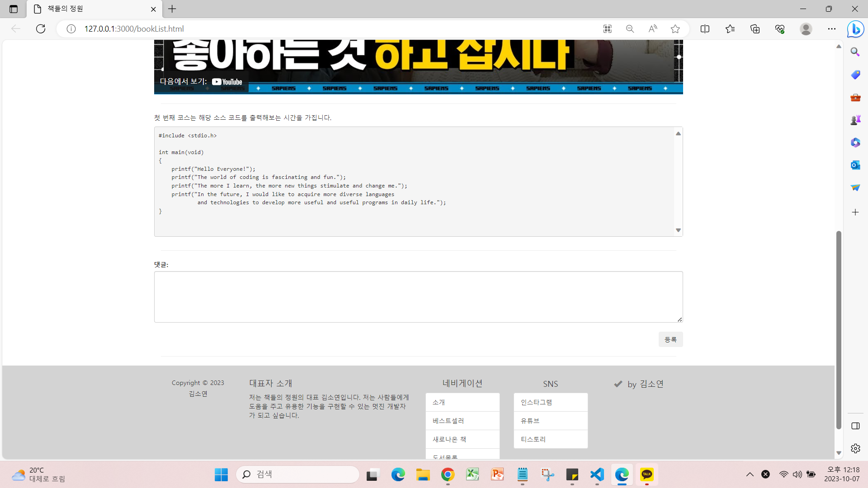Viewport: 868px width, 488px height.
Task: Open KakaoTalk from taskbar
Action: click(646, 474)
